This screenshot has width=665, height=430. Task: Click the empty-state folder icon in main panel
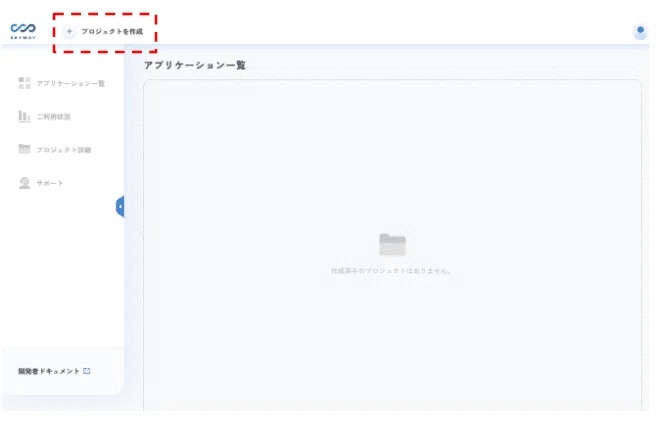pos(392,245)
